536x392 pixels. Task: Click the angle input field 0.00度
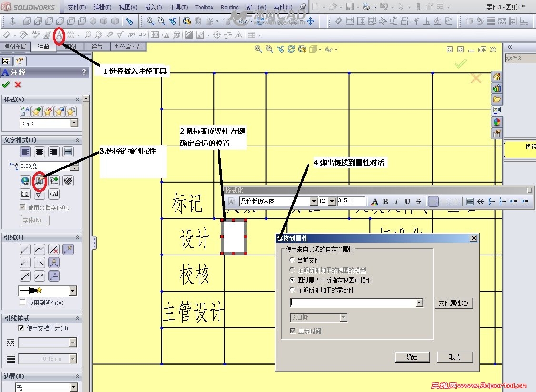tap(45, 166)
